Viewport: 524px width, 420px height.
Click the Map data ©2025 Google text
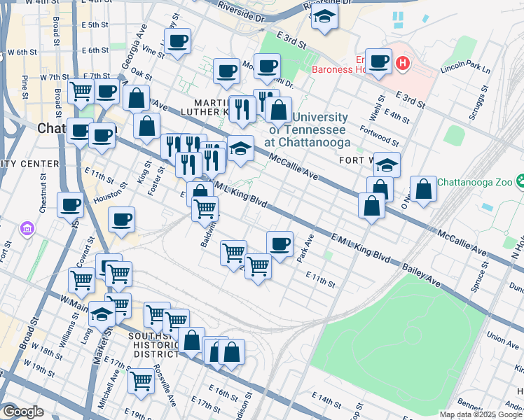tap(480, 414)
